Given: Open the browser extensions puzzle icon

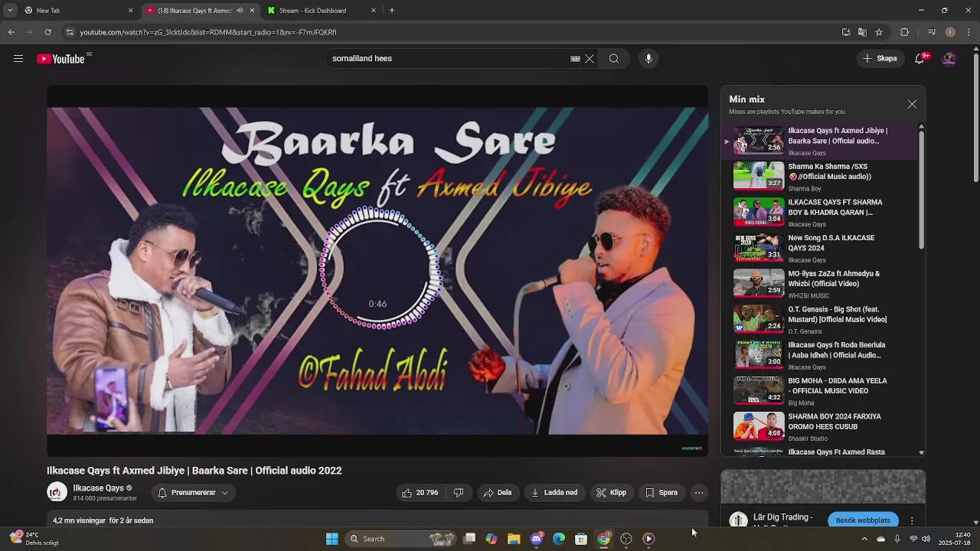Looking at the screenshot, I should coord(904,32).
